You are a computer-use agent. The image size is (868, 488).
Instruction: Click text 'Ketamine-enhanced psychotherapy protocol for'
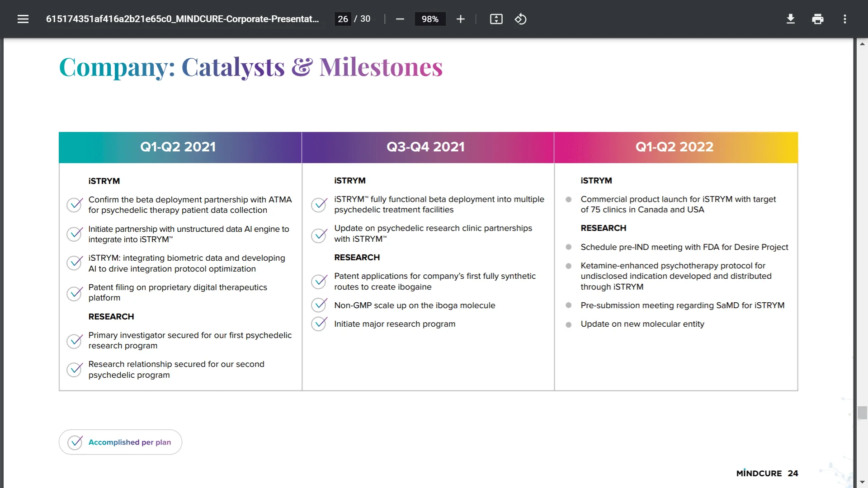click(673, 266)
